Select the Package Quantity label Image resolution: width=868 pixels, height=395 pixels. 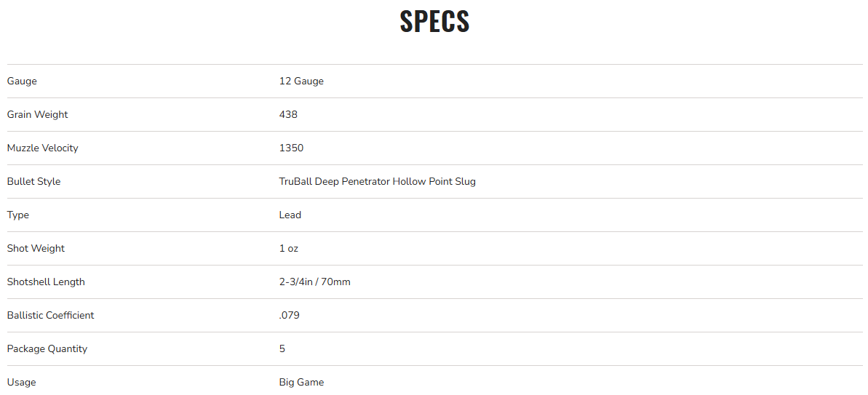pos(47,348)
